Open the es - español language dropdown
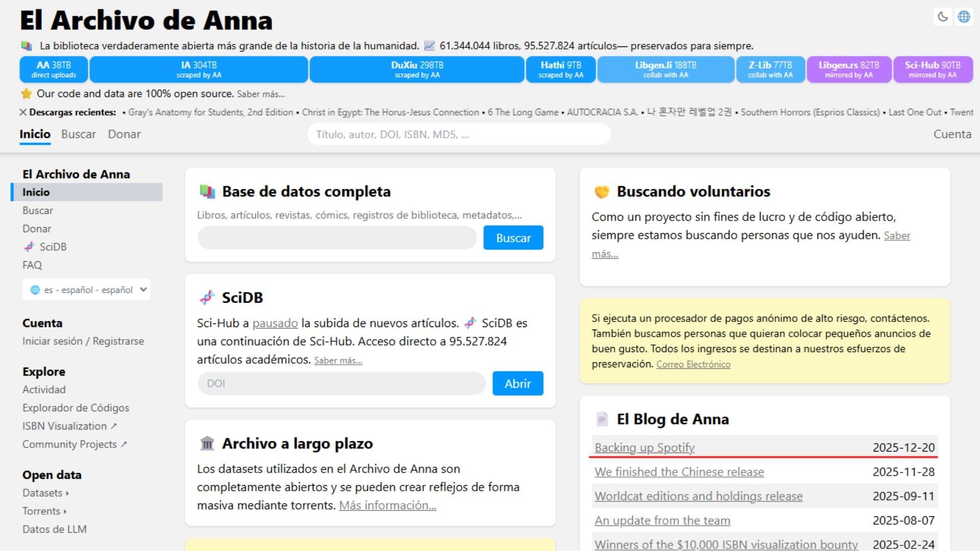This screenshot has width=980, height=551. click(x=86, y=289)
